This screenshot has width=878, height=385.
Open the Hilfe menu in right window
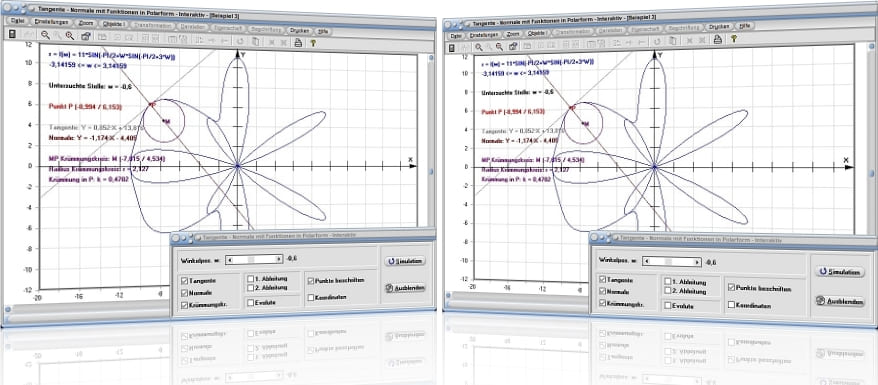click(x=744, y=26)
